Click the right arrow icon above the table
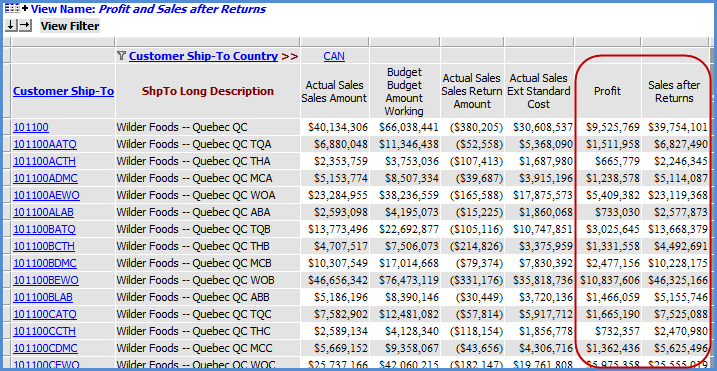Viewport: 717px width, 371px height. pos(25,26)
